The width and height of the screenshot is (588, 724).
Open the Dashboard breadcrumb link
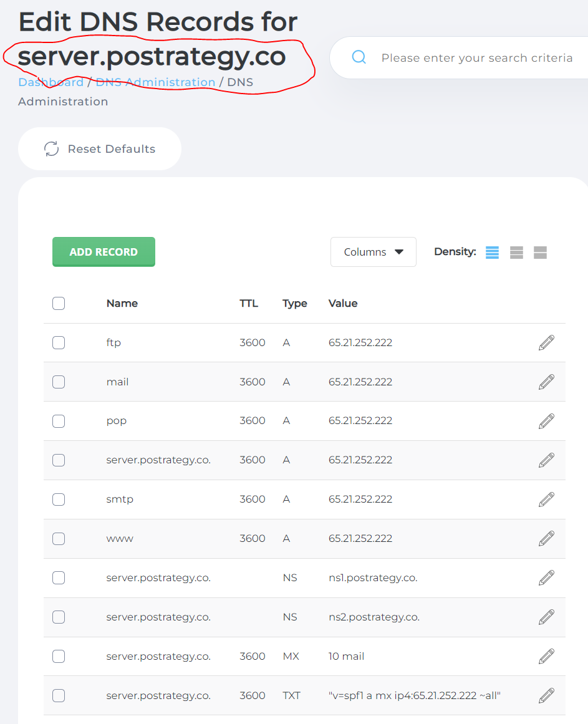coord(51,82)
